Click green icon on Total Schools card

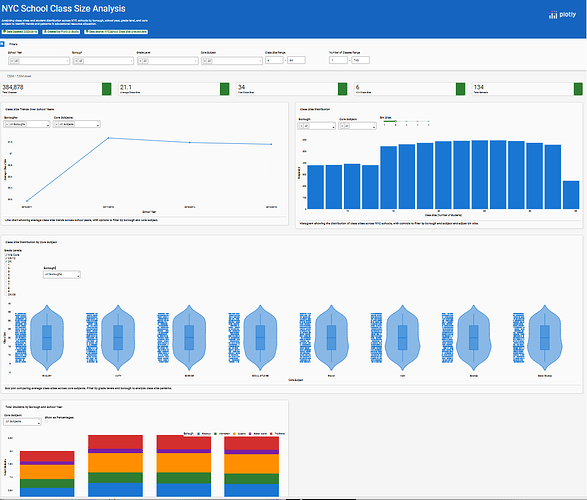(578, 89)
